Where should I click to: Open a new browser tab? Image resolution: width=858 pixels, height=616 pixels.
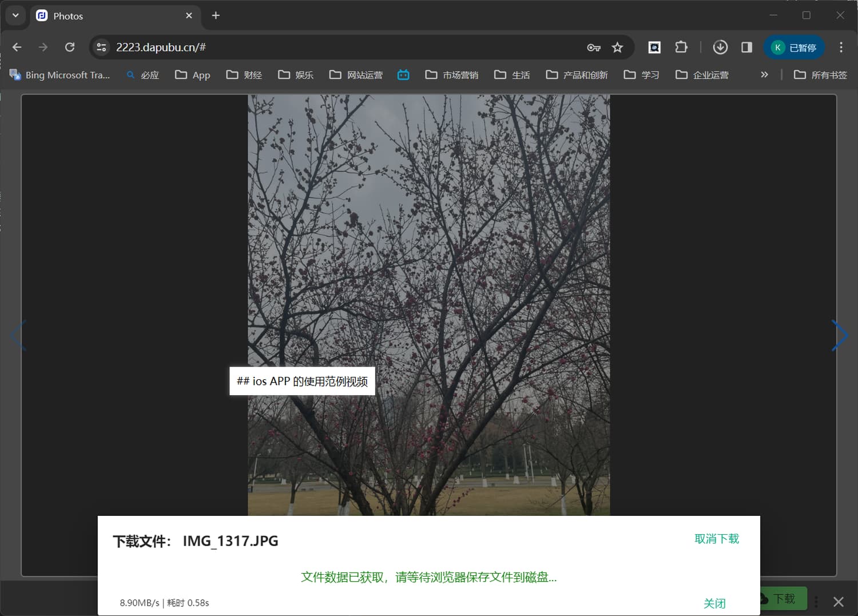pos(216,15)
